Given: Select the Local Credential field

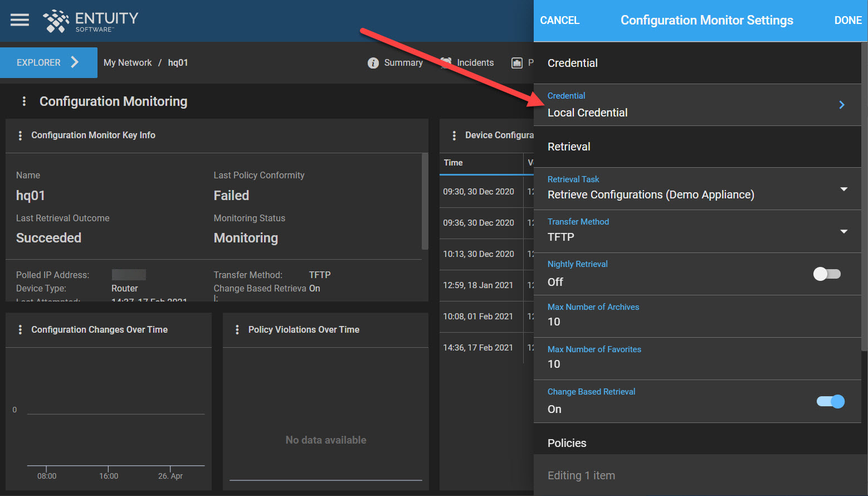Looking at the screenshot, I should coord(698,105).
